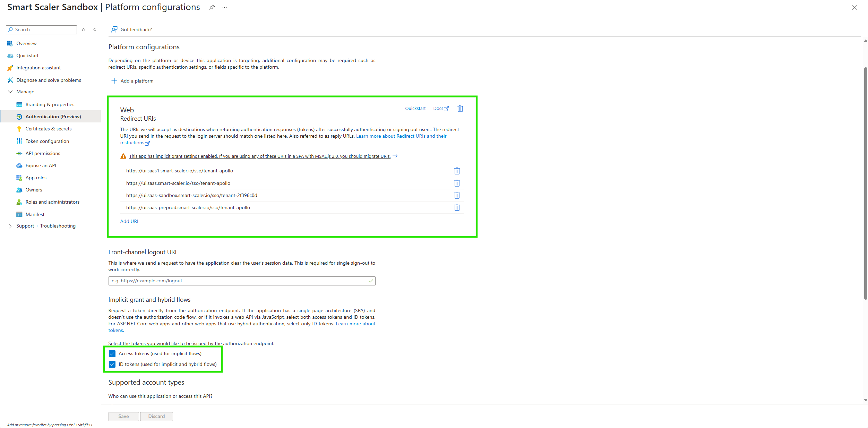
Task: Click the vertical scrollbar on right
Action: tap(865, 184)
